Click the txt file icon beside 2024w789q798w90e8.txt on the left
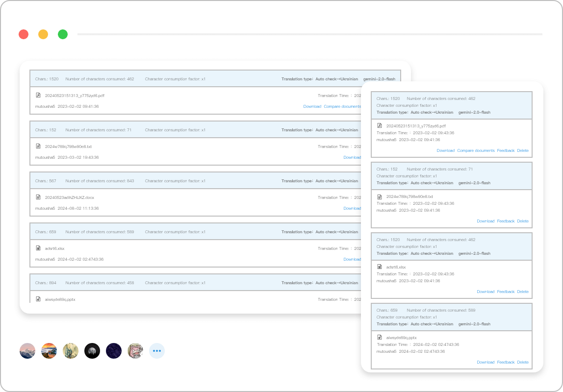The width and height of the screenshot is (563, 392). point(38,147)
